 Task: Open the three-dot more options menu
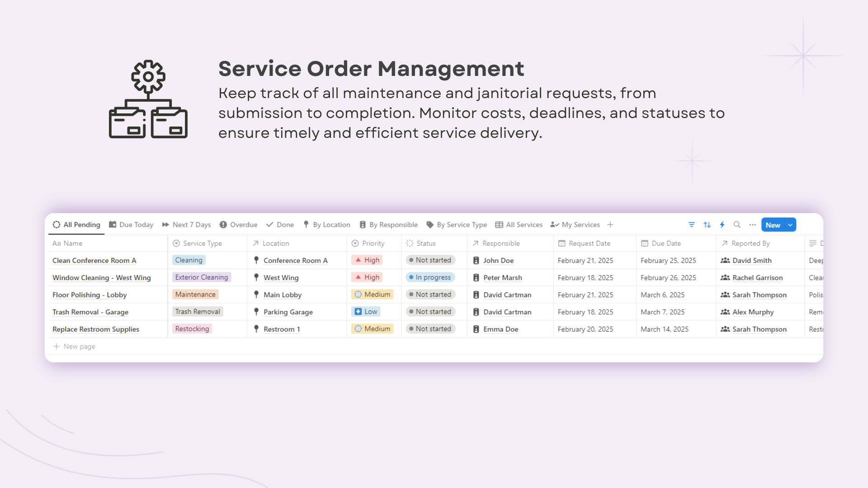(x=752, y=225)
